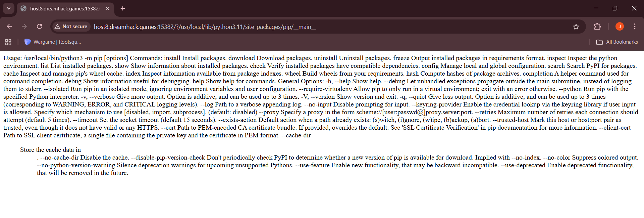644x218 pixels.
Task: Open a new browser tab
Action: pos(123,8)
